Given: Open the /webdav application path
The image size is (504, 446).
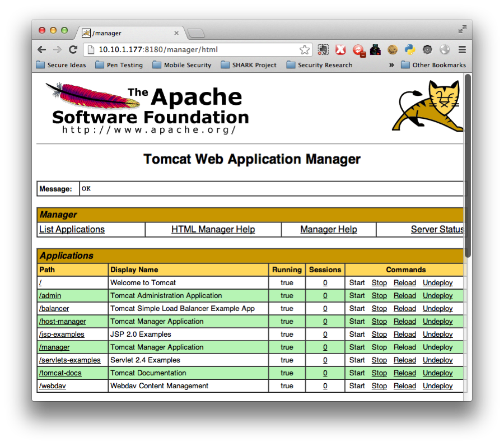Looking at the screenshot, I should 53,385.
